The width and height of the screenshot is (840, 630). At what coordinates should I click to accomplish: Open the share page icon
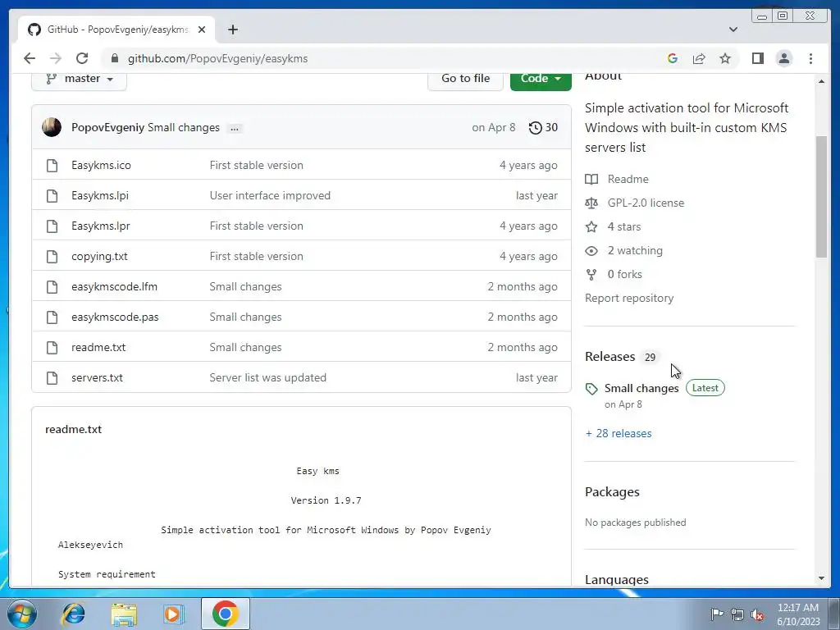point(699,58)
